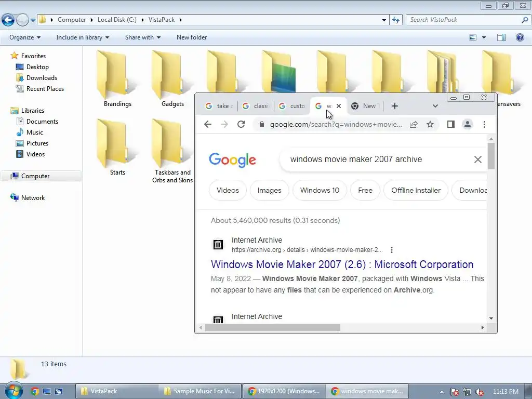Viewport: 532px width, 399px height.
Task: Switch to Chrome 'take' tab
Action: pyautogui.click(x=219, y=106)
